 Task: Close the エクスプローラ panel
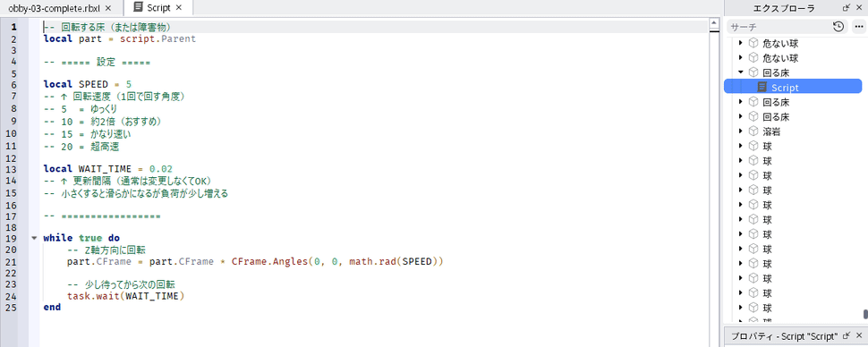point(858,8)
